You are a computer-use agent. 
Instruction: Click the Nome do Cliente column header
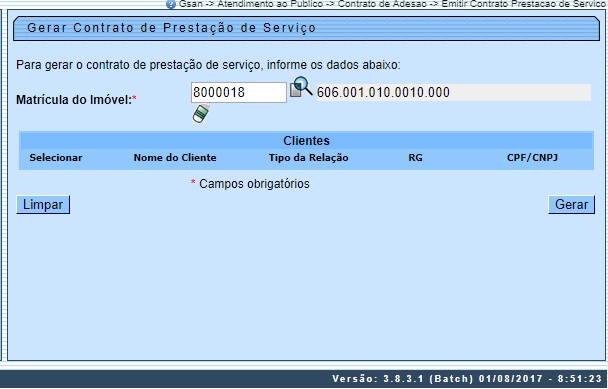(x=175, y=158)
